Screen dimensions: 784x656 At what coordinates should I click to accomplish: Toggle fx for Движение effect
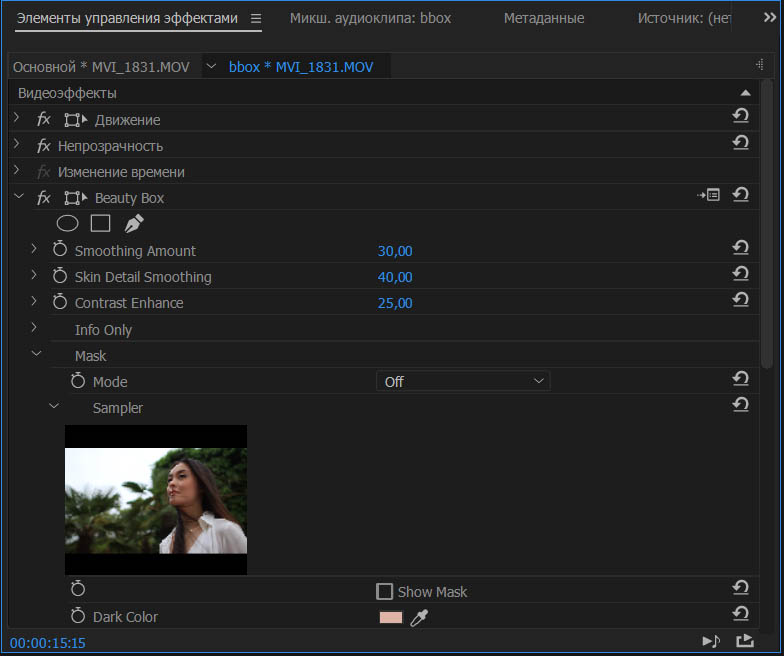tap(44, 120)
